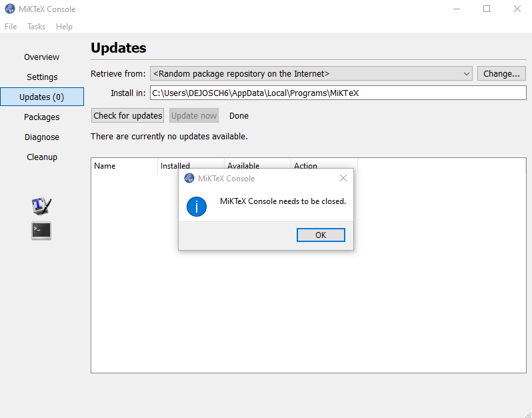Maximize the MiKTeX Console window
This screenshot has width=532, height=418.
487,9
